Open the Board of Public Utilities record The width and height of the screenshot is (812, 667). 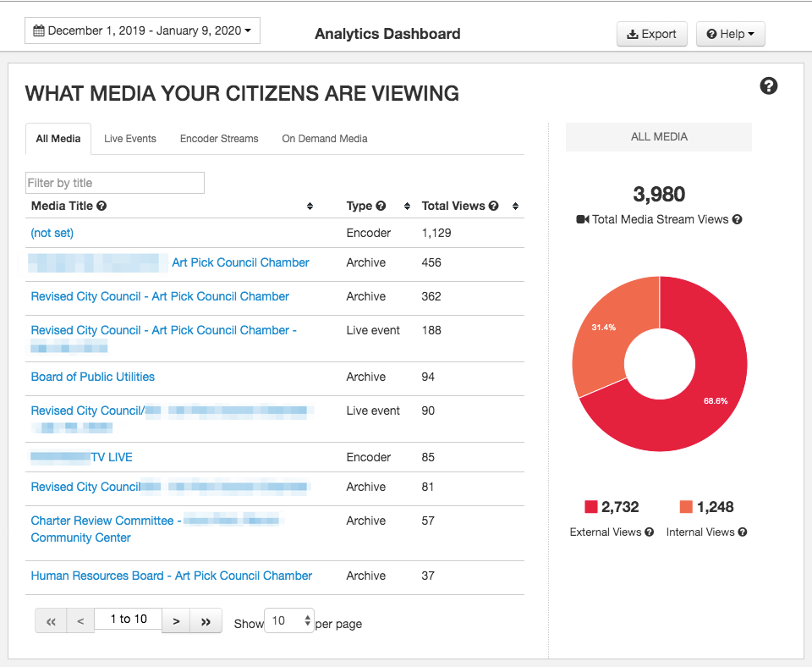pyautogui.click(x=92, y=377)
